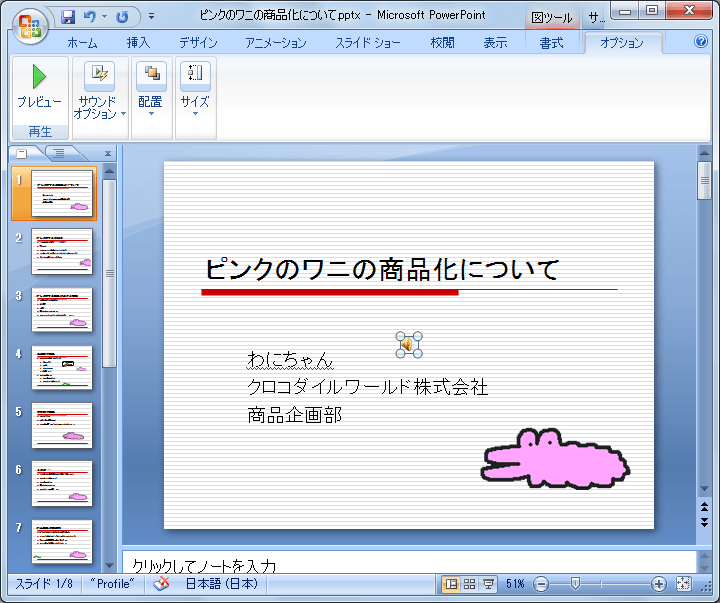Zoom in with the plus button
This screenshot has height=603, width=720.
click(658, 584)
